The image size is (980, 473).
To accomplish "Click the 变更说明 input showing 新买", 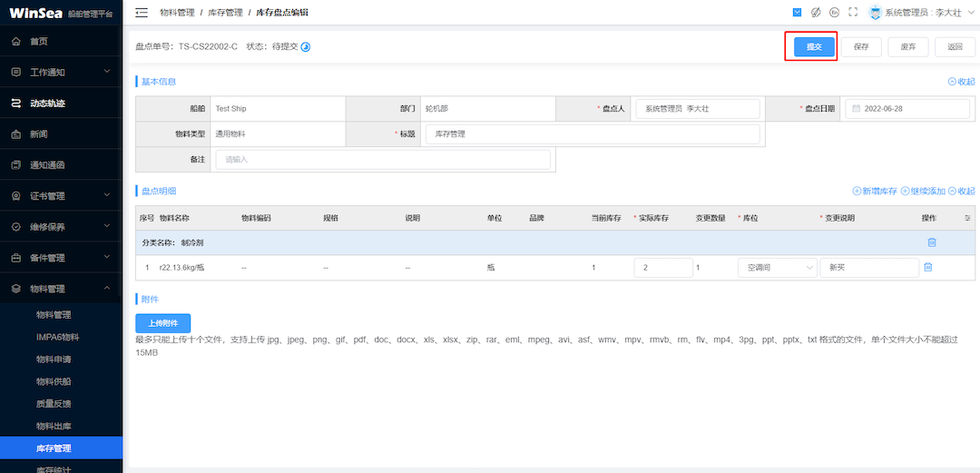I will [x=869, y=268].
